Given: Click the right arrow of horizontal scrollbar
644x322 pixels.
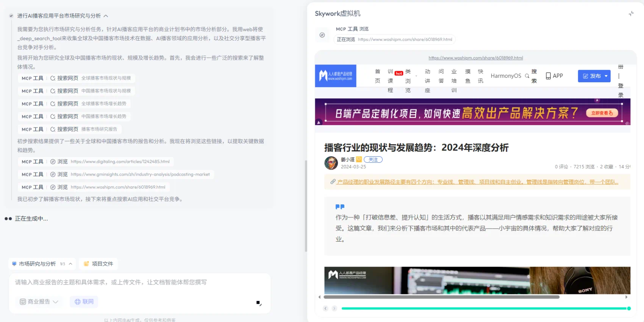Looking at the screenshot, I should click(626, 297).
